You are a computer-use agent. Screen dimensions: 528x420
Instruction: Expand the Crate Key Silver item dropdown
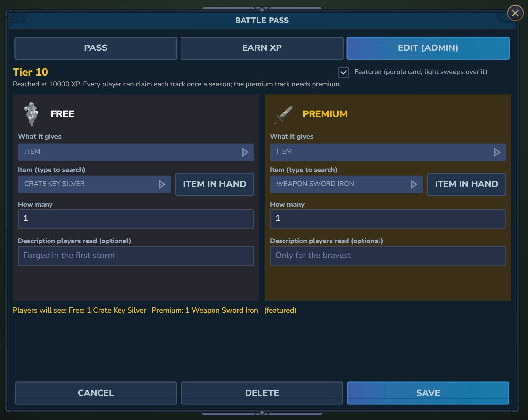[x=94, y=184]
